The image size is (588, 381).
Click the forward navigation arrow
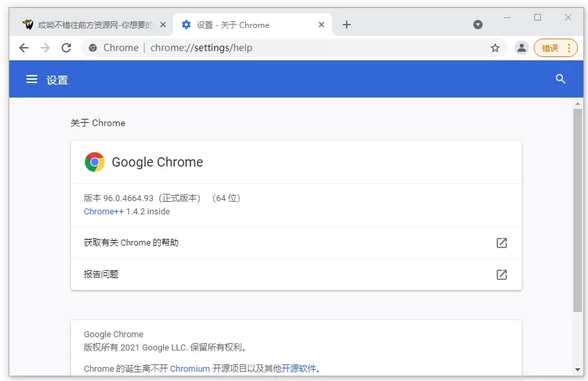pyautogui.click(x=45, y=48)
